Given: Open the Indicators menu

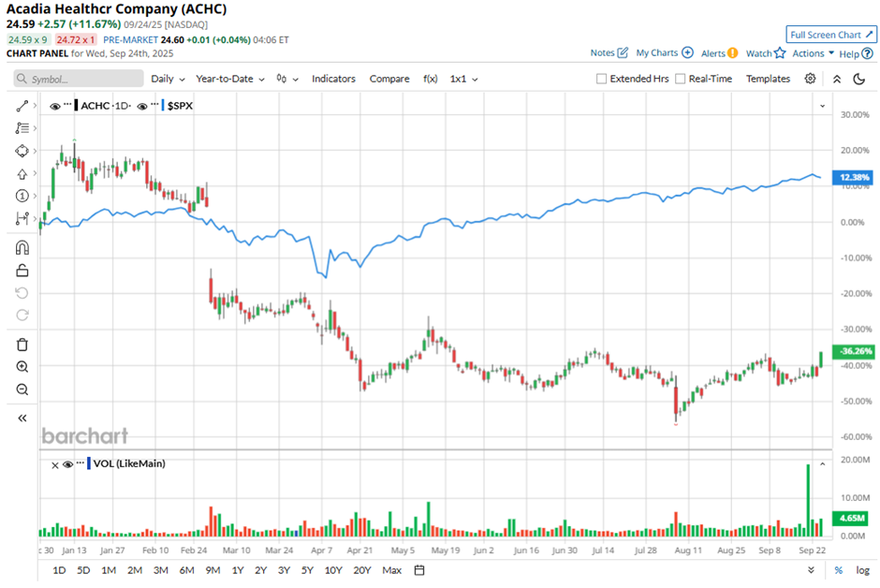Looking at the screenshot, I should coord(333,79).
